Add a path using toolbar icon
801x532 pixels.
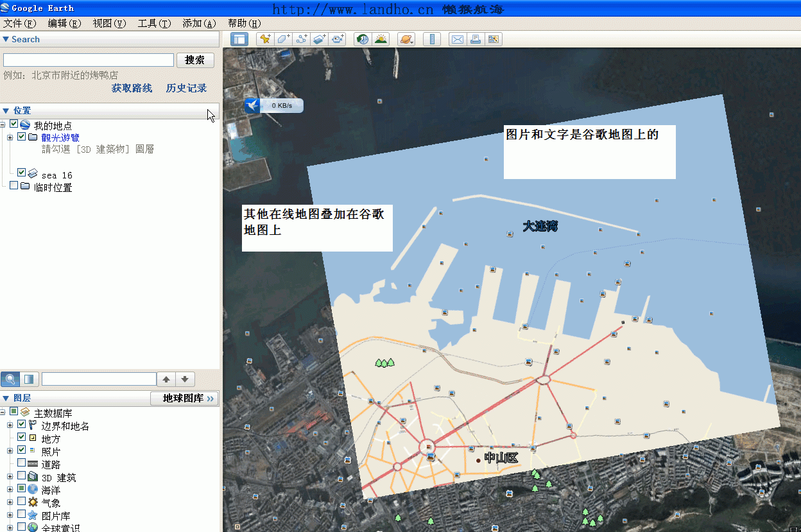coord(301,39)
